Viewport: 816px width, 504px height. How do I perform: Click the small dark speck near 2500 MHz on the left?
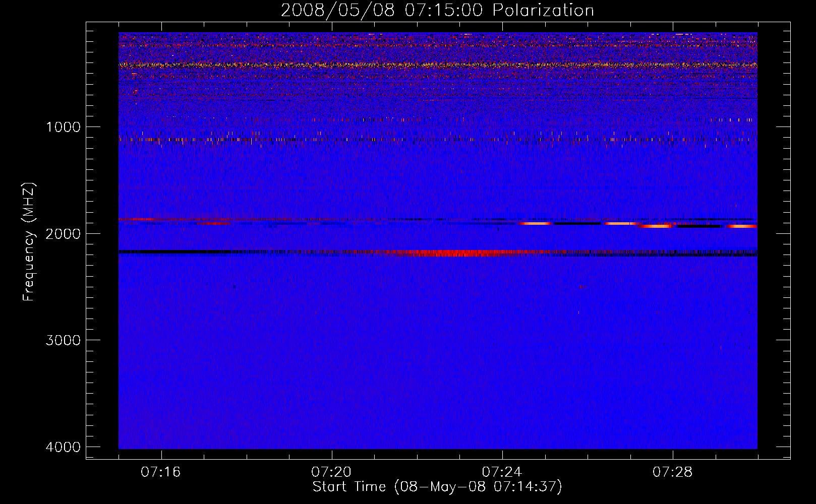tap(234, 287)
